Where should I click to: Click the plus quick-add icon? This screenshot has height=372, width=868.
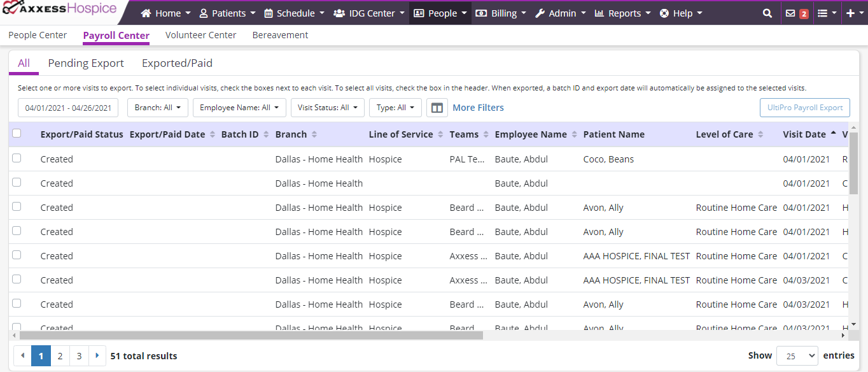[850, 13]
